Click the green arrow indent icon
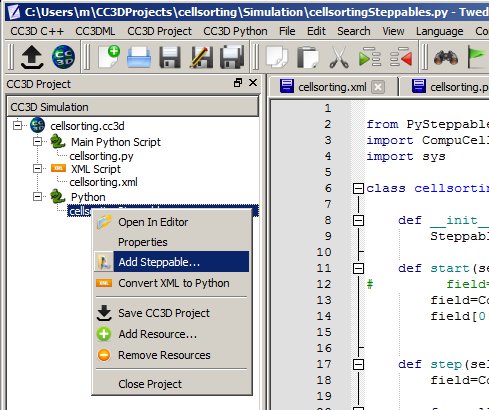Viewport: 489px width, 410px height. (370, 57)
